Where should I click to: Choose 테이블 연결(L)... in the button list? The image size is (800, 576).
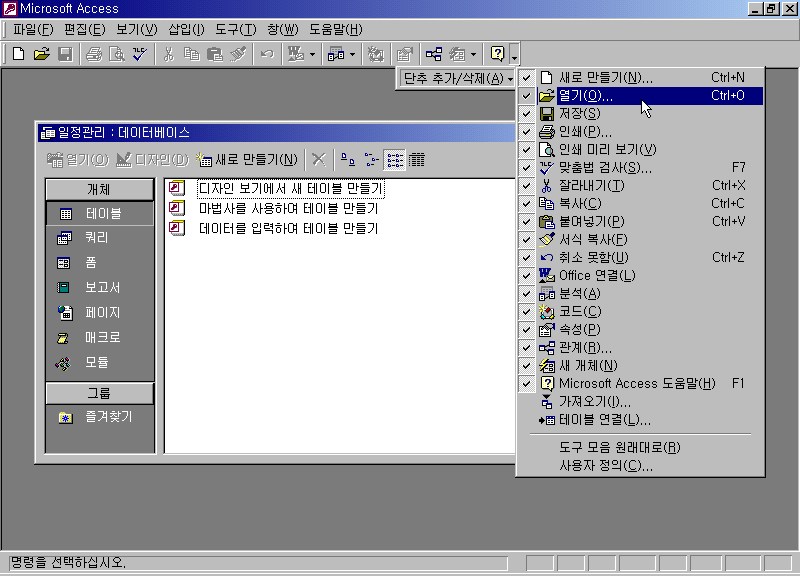pyautogui.click(x=641, y=420)
